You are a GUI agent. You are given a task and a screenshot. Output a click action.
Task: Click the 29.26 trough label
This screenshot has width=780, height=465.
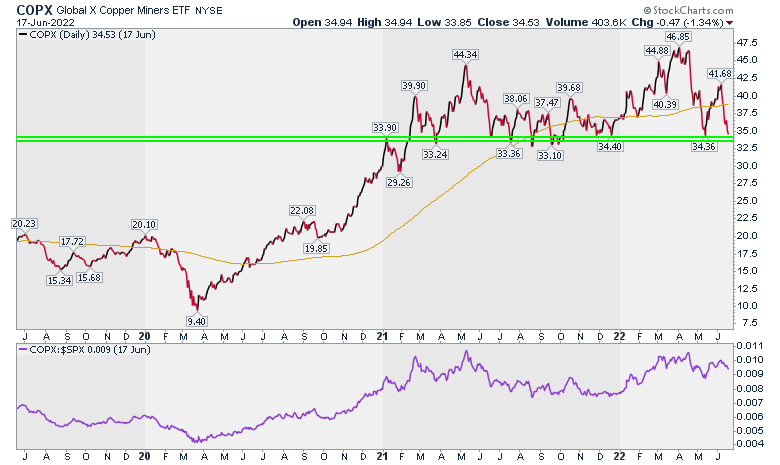(x=399, y=183)
